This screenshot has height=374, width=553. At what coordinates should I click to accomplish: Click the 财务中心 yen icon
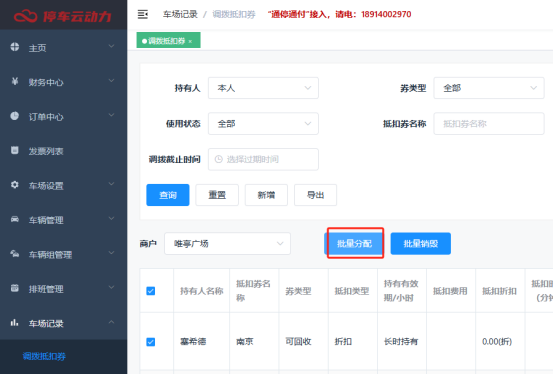[14, 82]
